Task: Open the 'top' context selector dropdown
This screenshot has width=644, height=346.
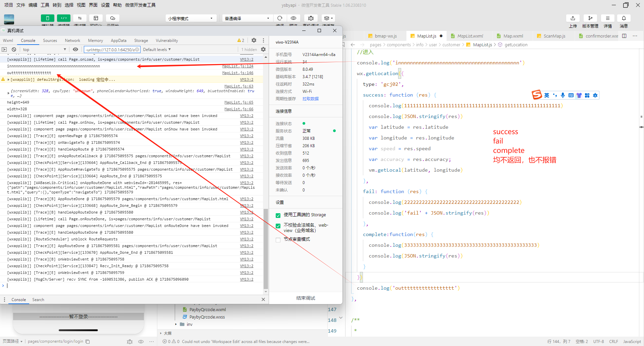Action: (44, 50)
